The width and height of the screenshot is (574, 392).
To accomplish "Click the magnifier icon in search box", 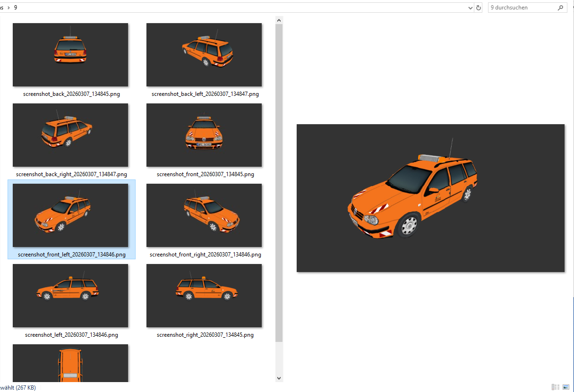I will tap(560, 8).
